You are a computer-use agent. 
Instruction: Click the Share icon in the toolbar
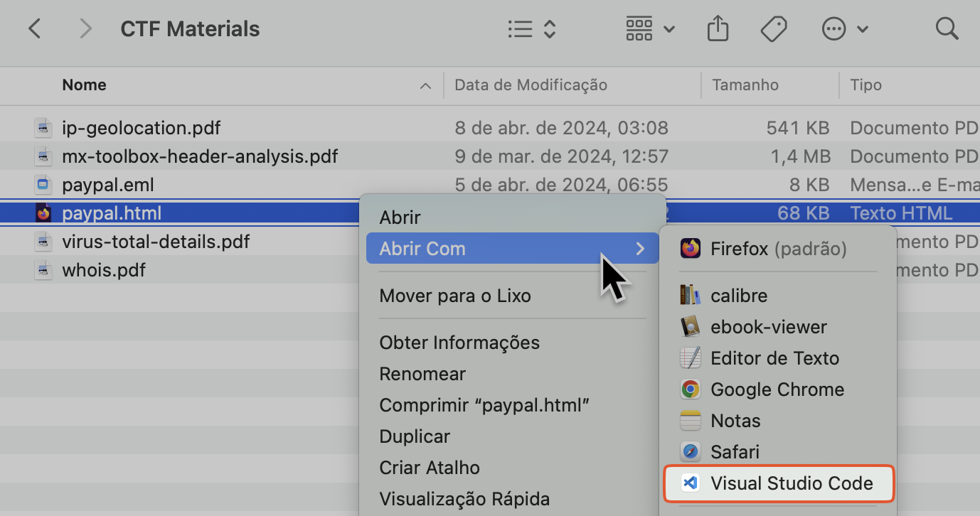(718, 28)
